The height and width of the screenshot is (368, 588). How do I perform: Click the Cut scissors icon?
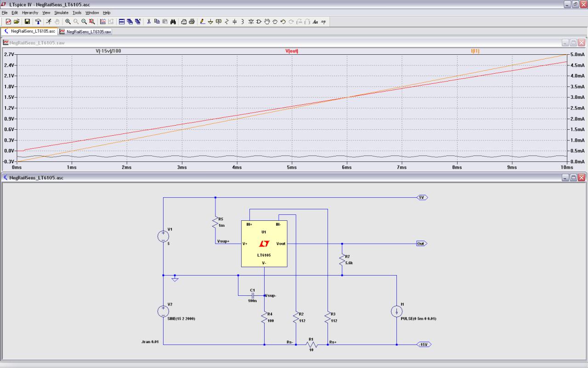point(149,22)
